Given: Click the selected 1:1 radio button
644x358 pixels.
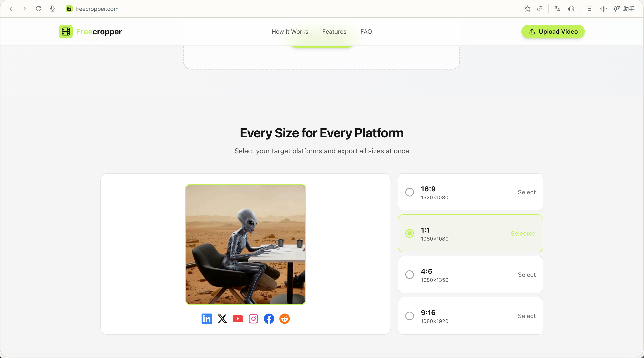Looking at the screenshot, I should [x=410, y=233].
